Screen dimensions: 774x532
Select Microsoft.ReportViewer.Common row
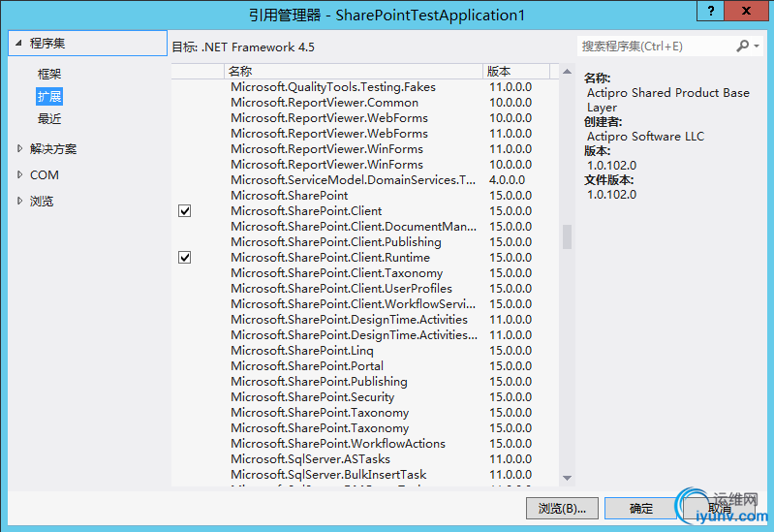(x=365, y=103)
